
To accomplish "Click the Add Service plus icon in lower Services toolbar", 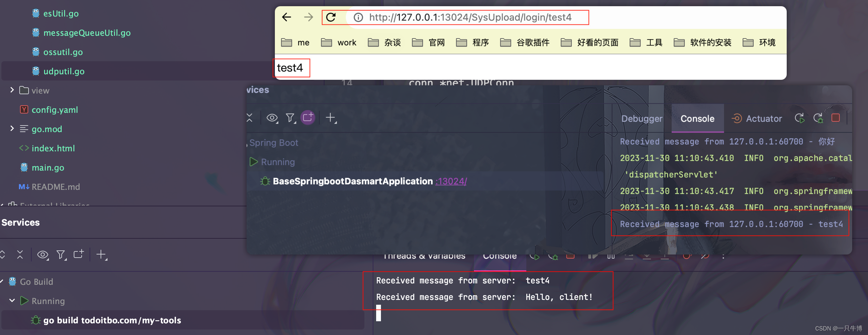I will (101, 255).
